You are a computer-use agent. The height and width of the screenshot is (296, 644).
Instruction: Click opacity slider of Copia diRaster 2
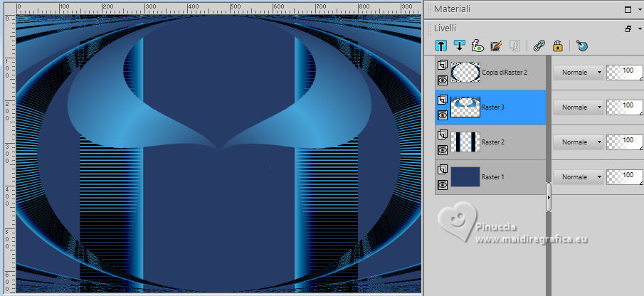click(625, 73)
